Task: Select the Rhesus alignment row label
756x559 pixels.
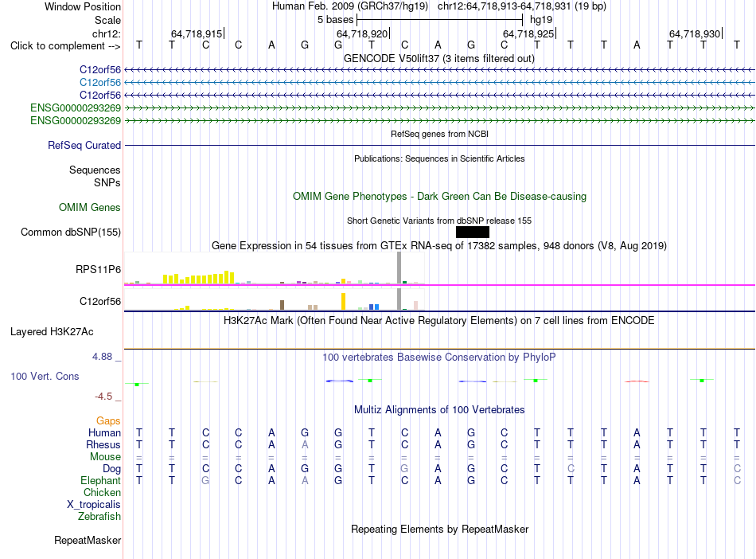Action: [x=103, y=444]
